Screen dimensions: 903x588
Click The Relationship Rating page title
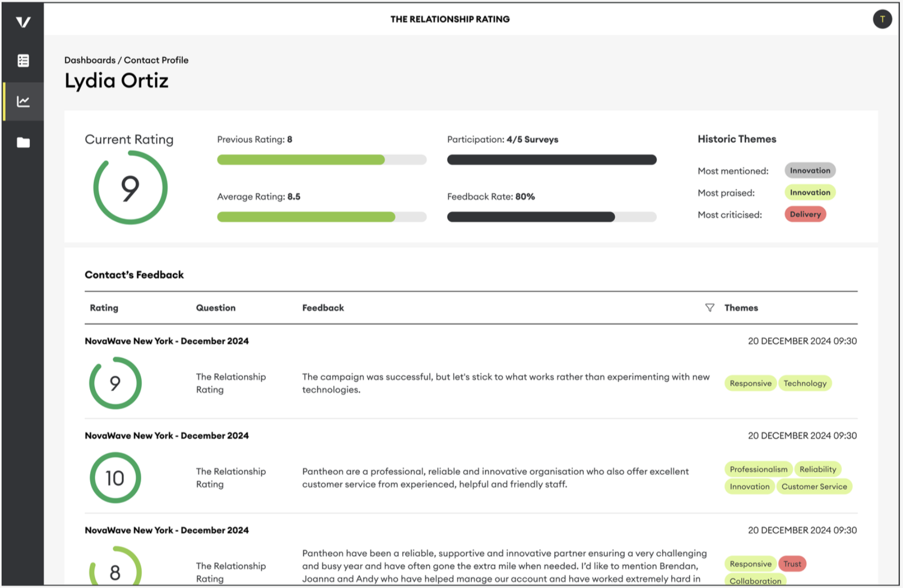(x=450, y=19)
